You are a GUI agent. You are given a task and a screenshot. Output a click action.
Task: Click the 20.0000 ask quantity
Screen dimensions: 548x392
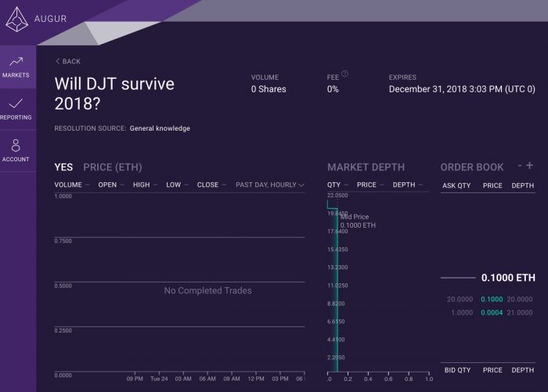pyautogui.click(x=460, y=300)
